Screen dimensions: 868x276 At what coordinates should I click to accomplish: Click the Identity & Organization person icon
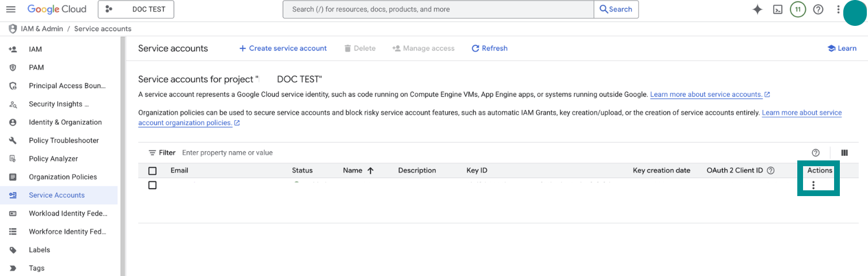click(x=13, y=122)
